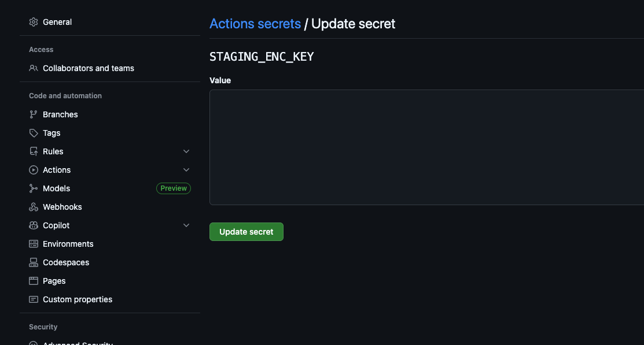This screenshot has height=345, width=644.
Task: Expand the Actions settings chevron
Action: (x=186, y=170)
